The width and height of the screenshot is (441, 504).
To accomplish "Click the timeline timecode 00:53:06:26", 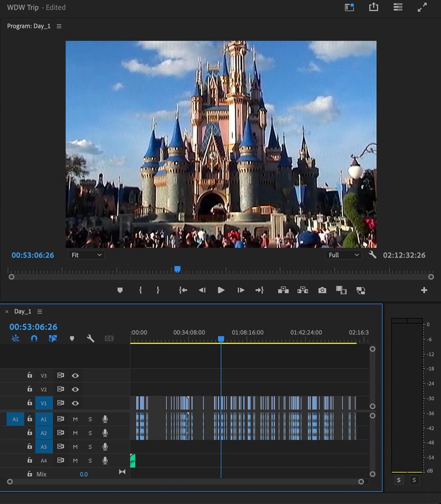I will [x=33, y=327].
